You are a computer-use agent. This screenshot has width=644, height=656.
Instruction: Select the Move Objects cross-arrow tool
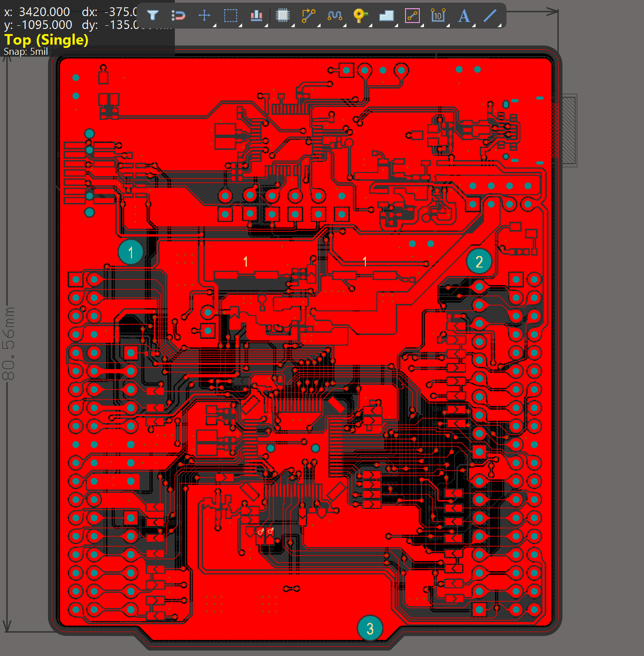pos(204,16)
